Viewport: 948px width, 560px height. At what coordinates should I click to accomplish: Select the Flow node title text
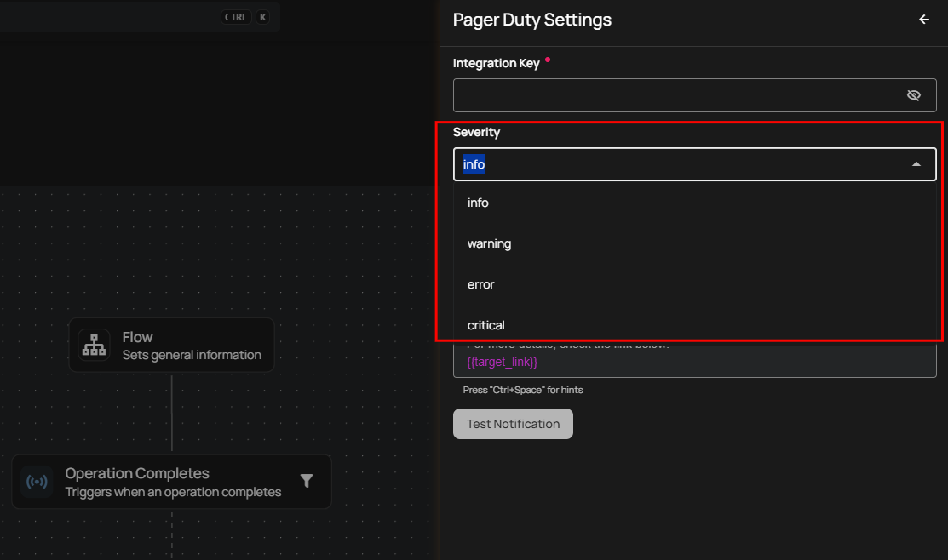[137, 337]
